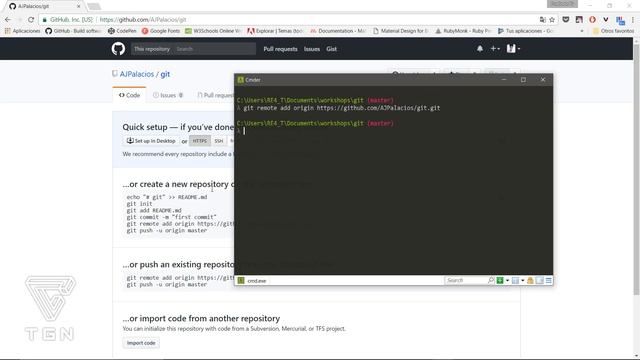Reload the page with the refresh icon
Viewport: 640px width, 360px height.
click(31, 20)
